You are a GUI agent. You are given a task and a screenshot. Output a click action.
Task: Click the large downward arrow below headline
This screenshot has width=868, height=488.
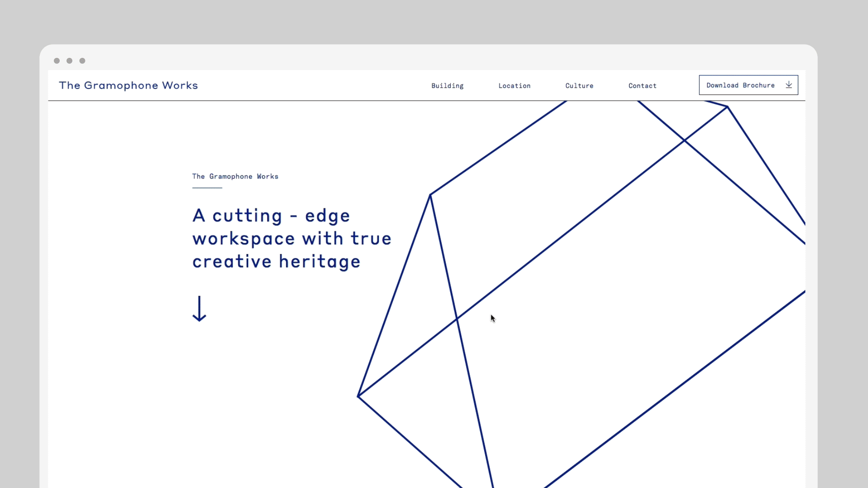pos(199,309)
